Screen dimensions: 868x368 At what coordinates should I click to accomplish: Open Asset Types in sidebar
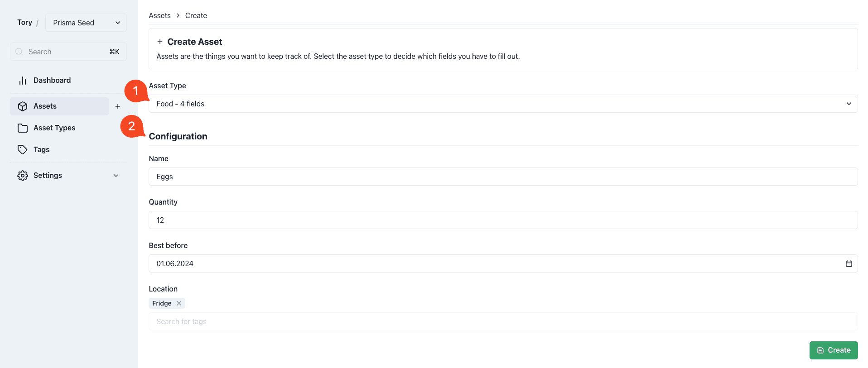click(68, 128)
